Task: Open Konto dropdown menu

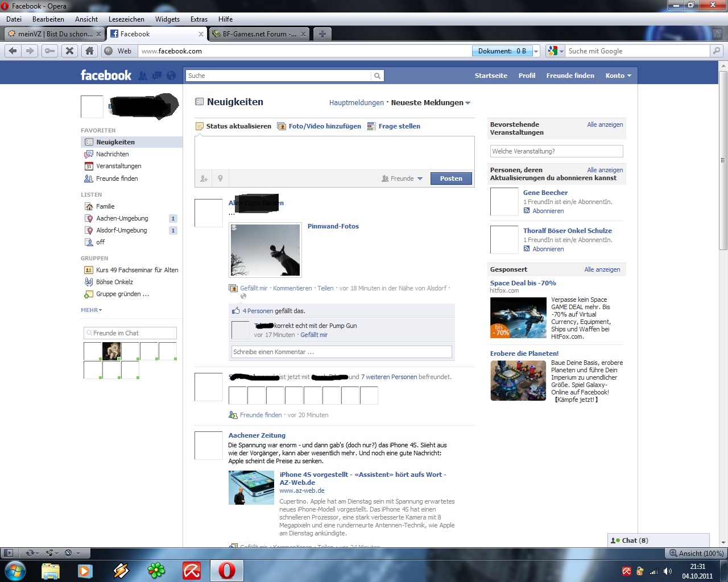Action: 618,76
